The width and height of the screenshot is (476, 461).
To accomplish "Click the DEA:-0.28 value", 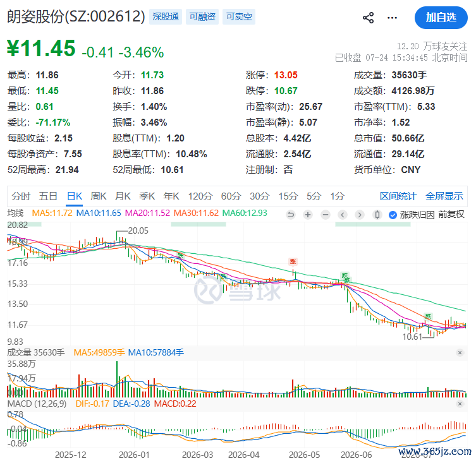I will point(131,404).
